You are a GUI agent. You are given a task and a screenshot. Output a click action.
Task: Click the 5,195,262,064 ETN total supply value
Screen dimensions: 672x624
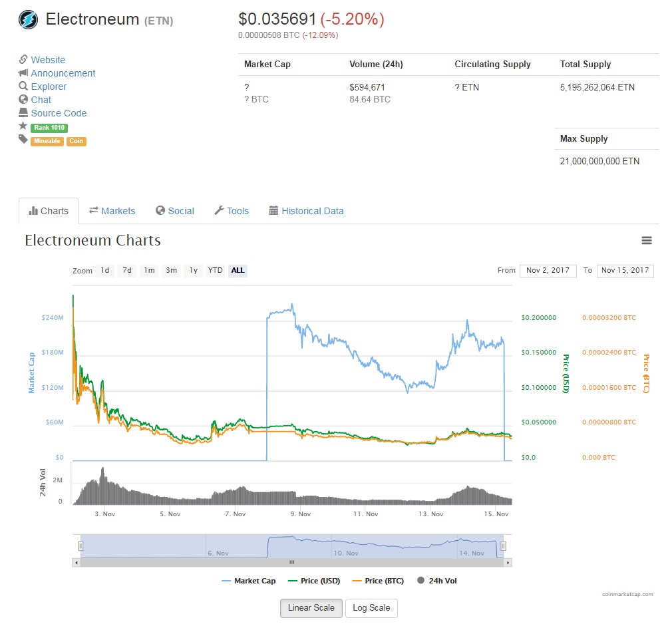[597, 87]
